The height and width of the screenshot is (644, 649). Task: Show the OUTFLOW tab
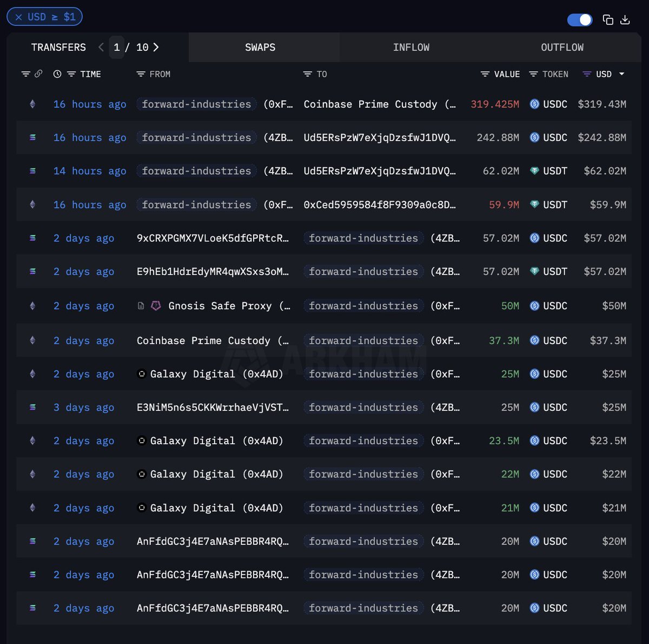click(562, 47)
